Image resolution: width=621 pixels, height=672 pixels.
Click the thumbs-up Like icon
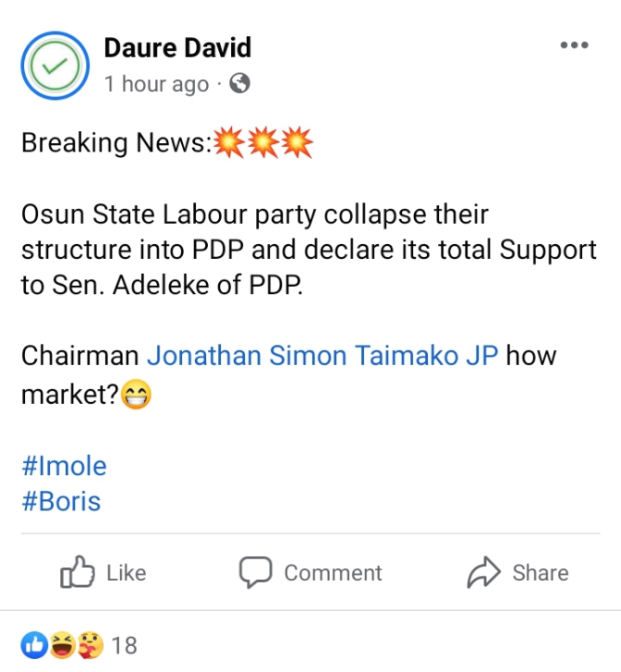click(78, 572)
